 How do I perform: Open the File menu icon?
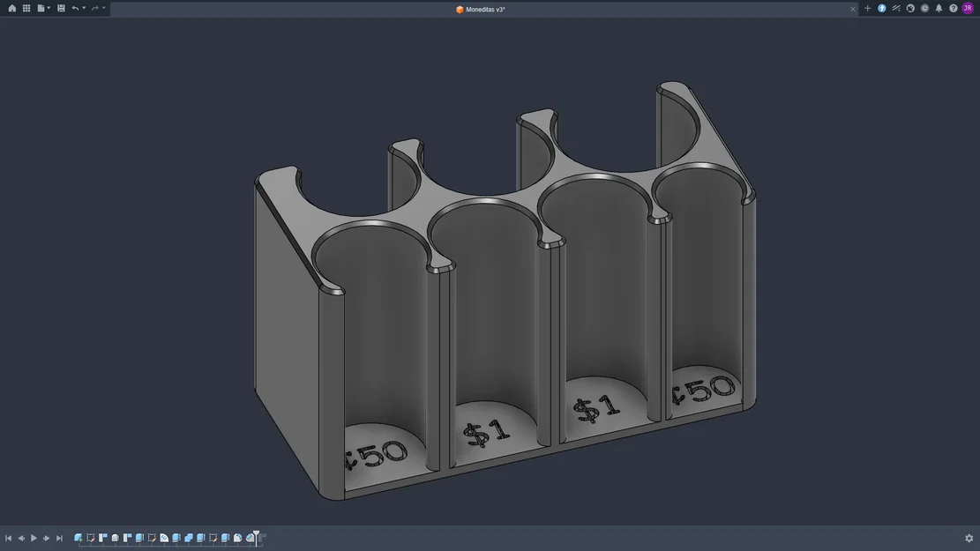(41, 8)
